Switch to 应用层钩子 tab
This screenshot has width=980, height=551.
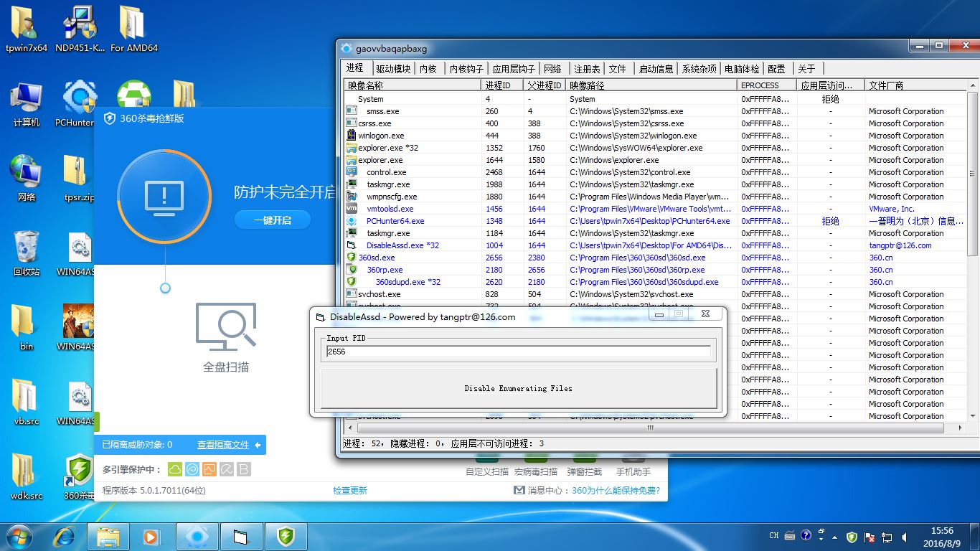514,69
